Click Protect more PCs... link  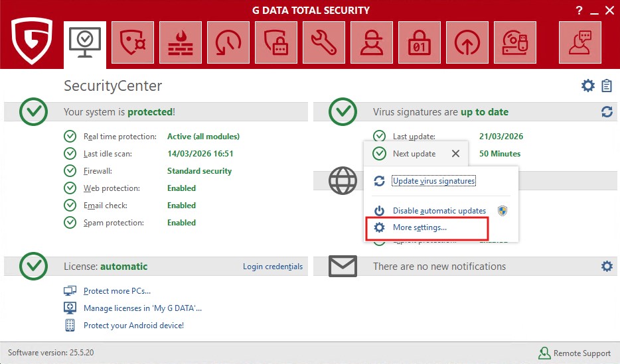tap(117, 291)
